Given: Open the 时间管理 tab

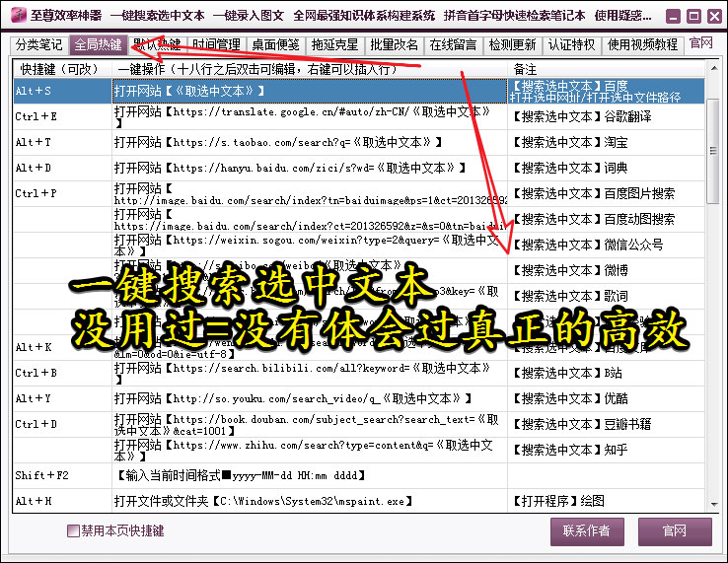Looking at the screenshot, I should pyautogui.click(x=216, y=44).
